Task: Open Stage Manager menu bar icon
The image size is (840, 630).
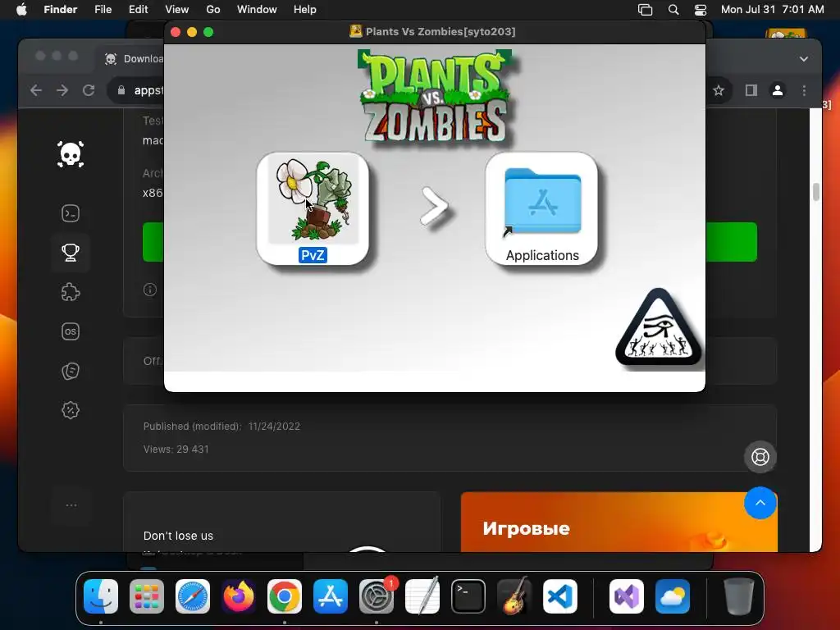Action: [645, 10]
